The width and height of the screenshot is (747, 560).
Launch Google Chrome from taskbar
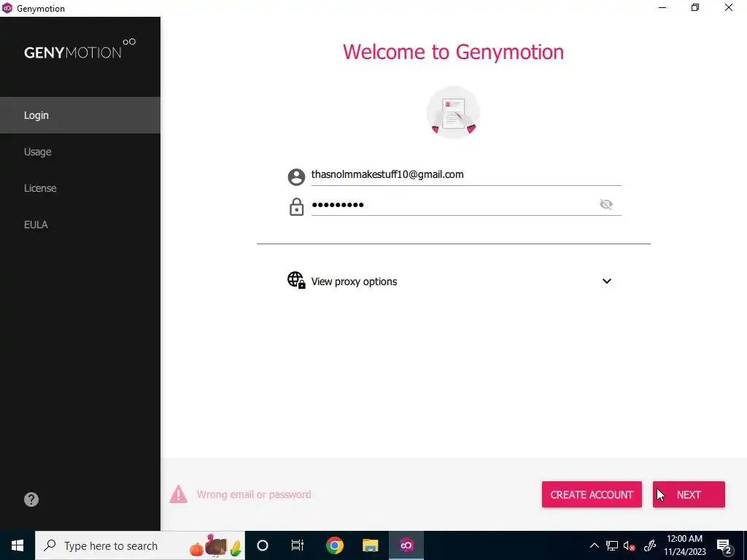tap(334, 545)
